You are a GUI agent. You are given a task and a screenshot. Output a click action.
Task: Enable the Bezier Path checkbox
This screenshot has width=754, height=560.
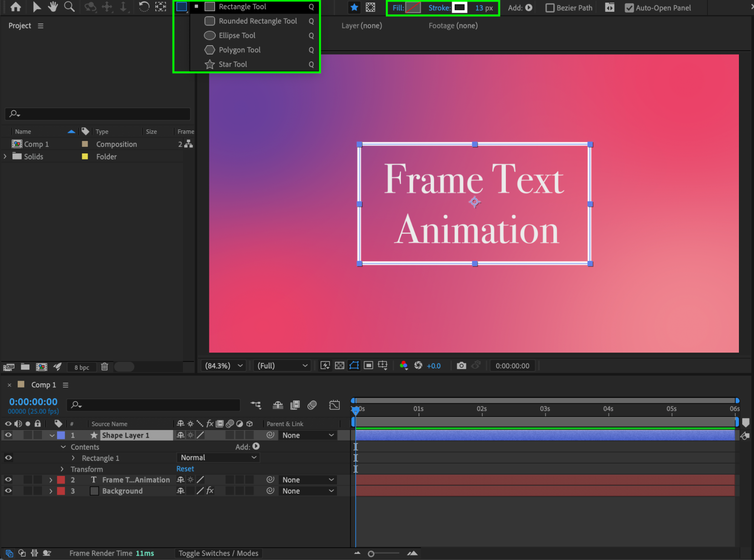click(550, 8)
